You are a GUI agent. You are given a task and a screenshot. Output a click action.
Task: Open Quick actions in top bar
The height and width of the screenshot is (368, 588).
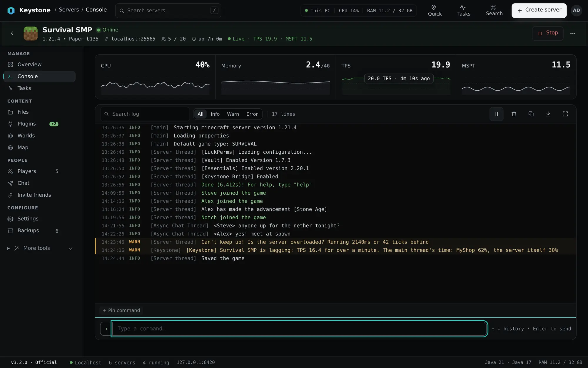click(x=435, y=11)
